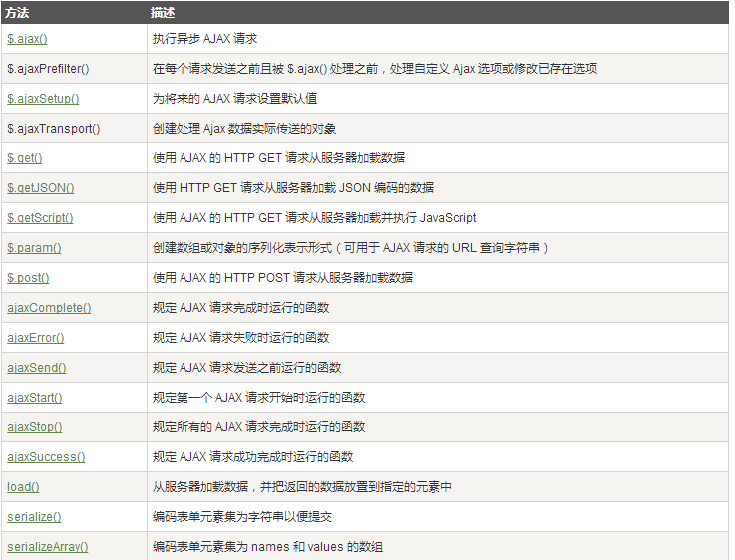Open the serialize() method link
Screen dimensions: 735x560
(34, 517)
